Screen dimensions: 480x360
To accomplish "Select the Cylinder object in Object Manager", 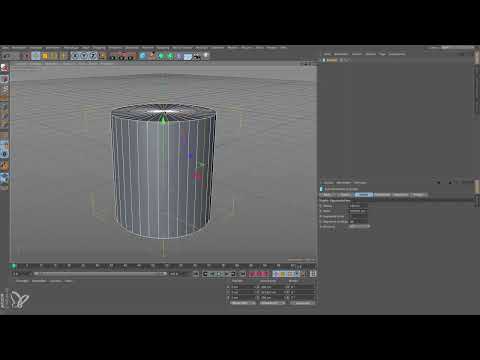I will click(x=331, y=60).
